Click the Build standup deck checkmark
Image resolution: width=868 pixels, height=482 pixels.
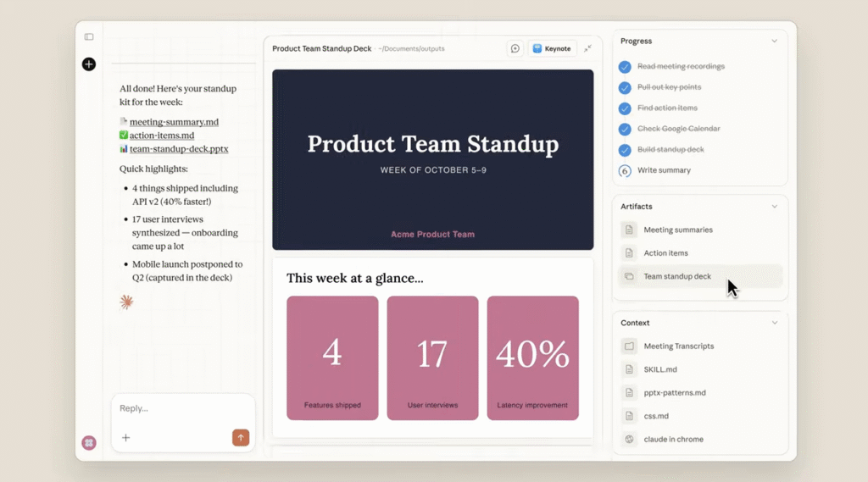tap(625, 150)
